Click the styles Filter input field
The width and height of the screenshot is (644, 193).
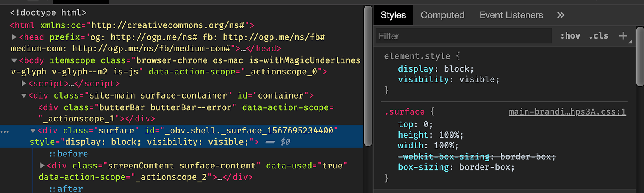pos(464,36)
